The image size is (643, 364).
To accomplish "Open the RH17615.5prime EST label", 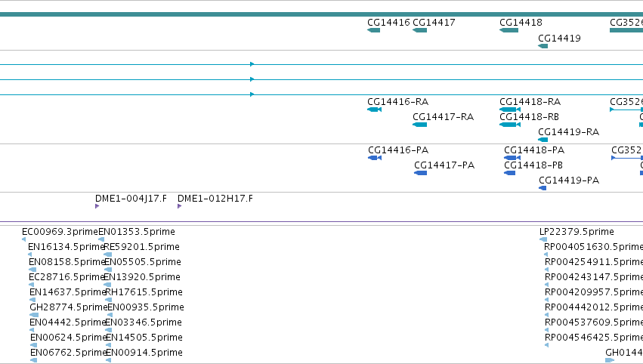I will [x=144, y=292].
